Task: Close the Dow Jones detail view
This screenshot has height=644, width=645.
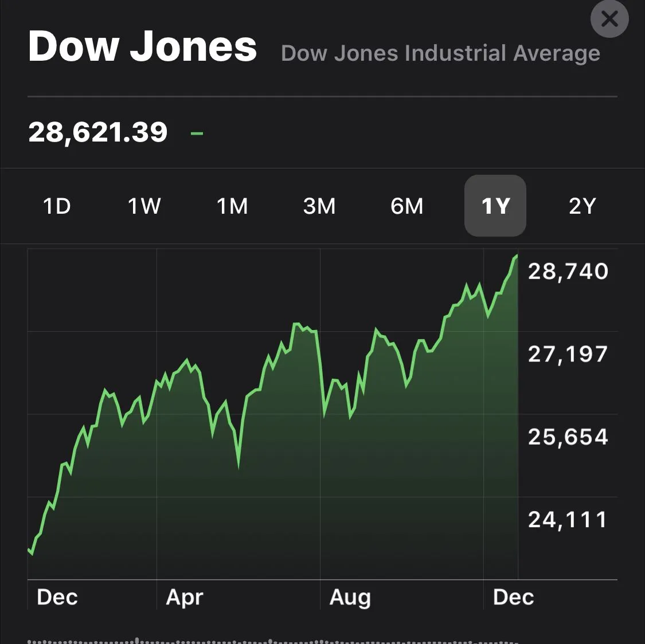Action: coord(609,19)
